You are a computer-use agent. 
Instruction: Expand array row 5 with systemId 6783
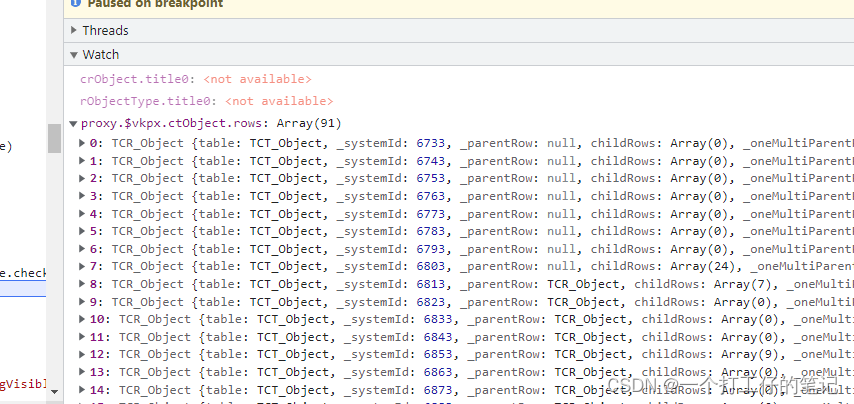(x=82, y=231)
